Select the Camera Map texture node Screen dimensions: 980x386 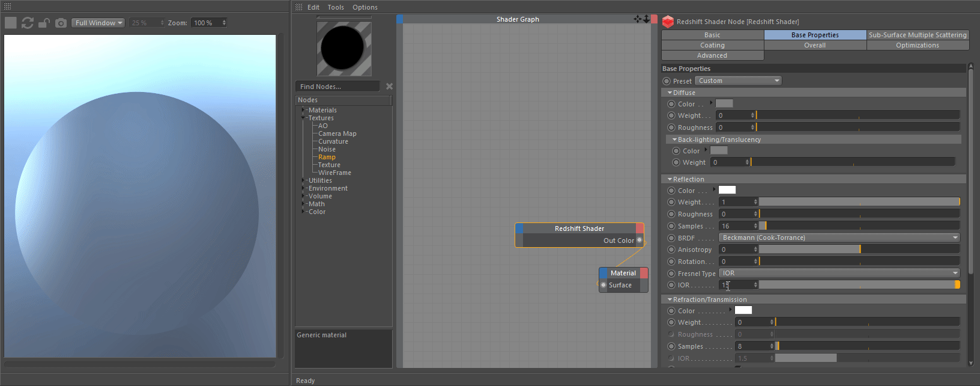tap(337, 133)
